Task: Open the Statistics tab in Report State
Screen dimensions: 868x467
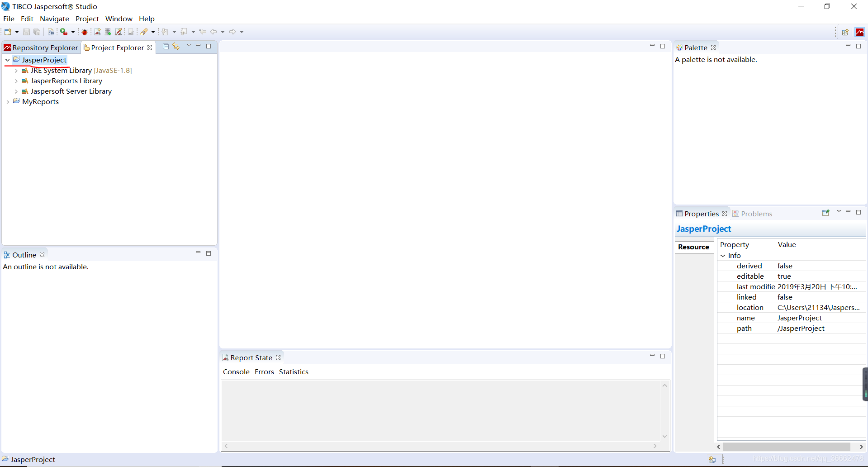Action: [x=294, y=372]
